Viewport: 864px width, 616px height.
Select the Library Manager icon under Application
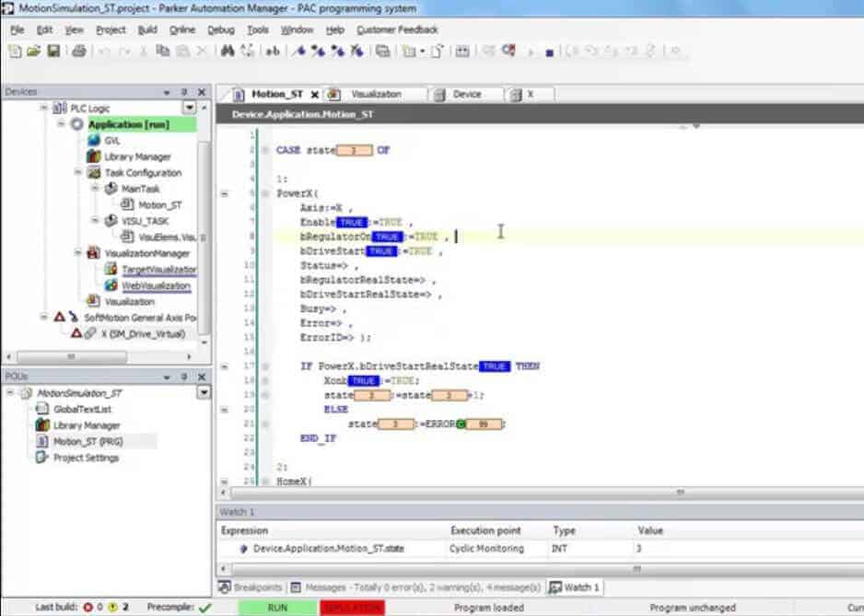(94, 157)
